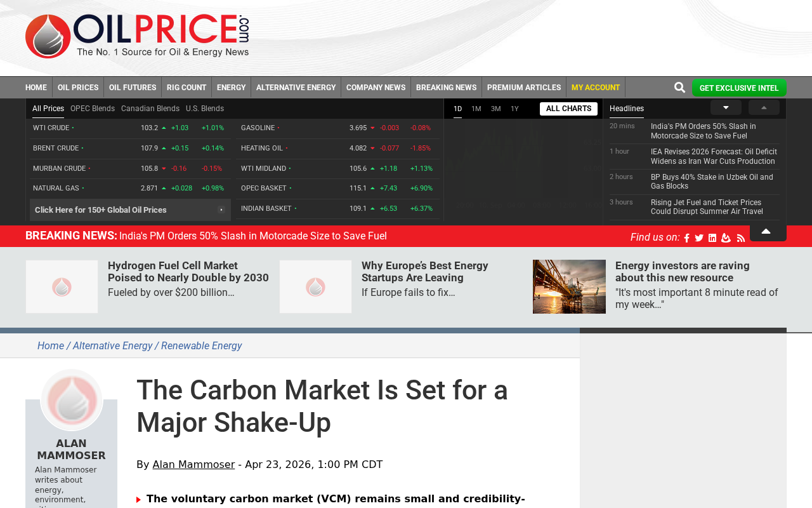Open the MURBAN CRUDE price row
The image size is (812, 508).
[130, 169]
